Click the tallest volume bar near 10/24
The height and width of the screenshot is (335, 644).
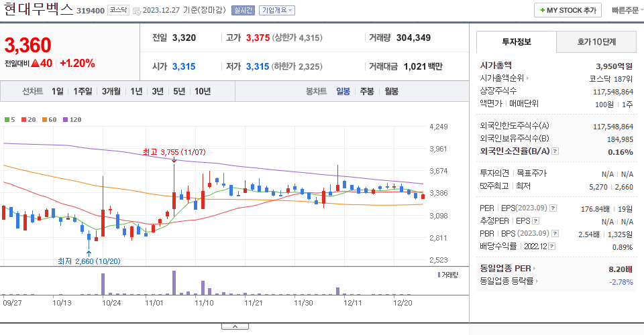point(103,284)
